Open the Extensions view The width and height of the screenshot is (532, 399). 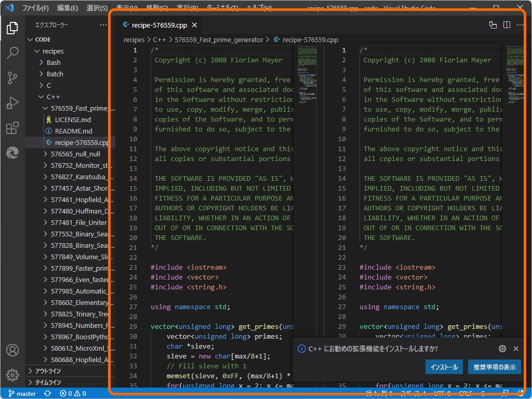[x=12, y=128]
